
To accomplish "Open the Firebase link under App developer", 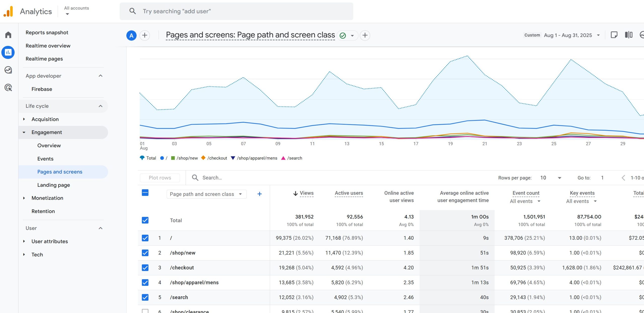I will pyautogui.click(x=42, y=89).
